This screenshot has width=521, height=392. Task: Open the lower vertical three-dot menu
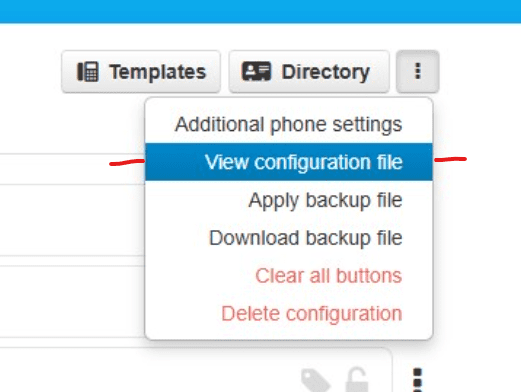click(x=417, y=380)
